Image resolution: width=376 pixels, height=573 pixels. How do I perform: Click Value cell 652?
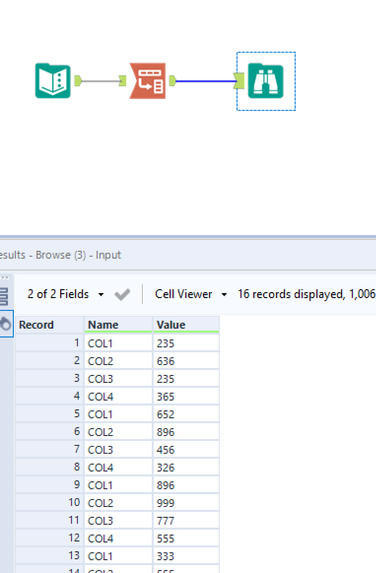click(x=186, y=414)
